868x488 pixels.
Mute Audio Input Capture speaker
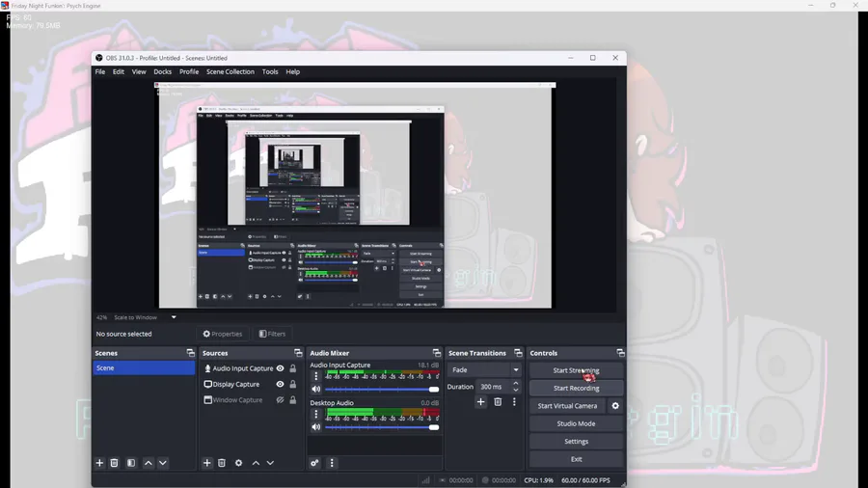click(x=316, y=389)
